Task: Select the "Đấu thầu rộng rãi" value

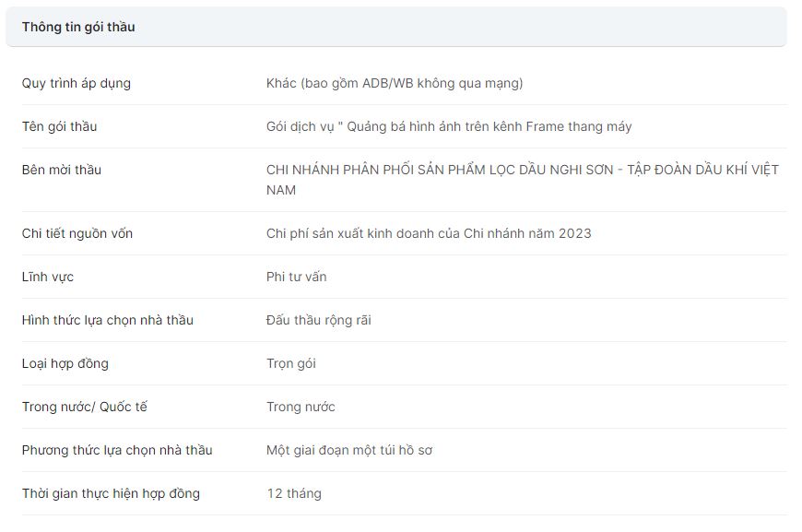Action: point(319,320)
